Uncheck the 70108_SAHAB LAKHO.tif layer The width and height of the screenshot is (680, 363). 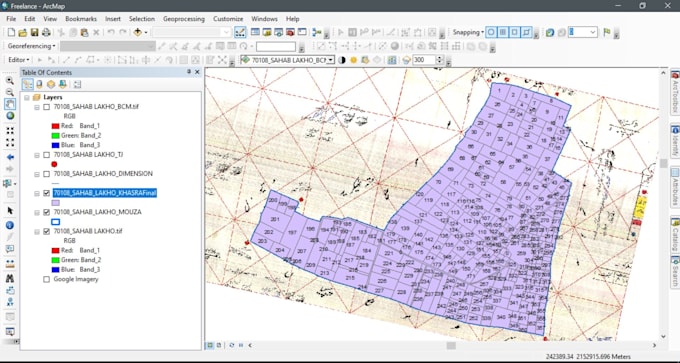[x=47, y=232]
